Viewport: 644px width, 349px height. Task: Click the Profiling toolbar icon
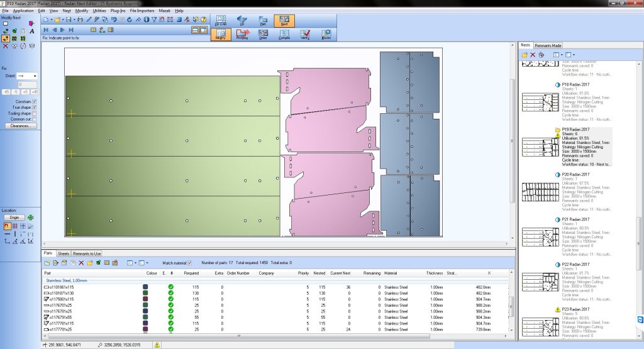click(x=242, y=35)
